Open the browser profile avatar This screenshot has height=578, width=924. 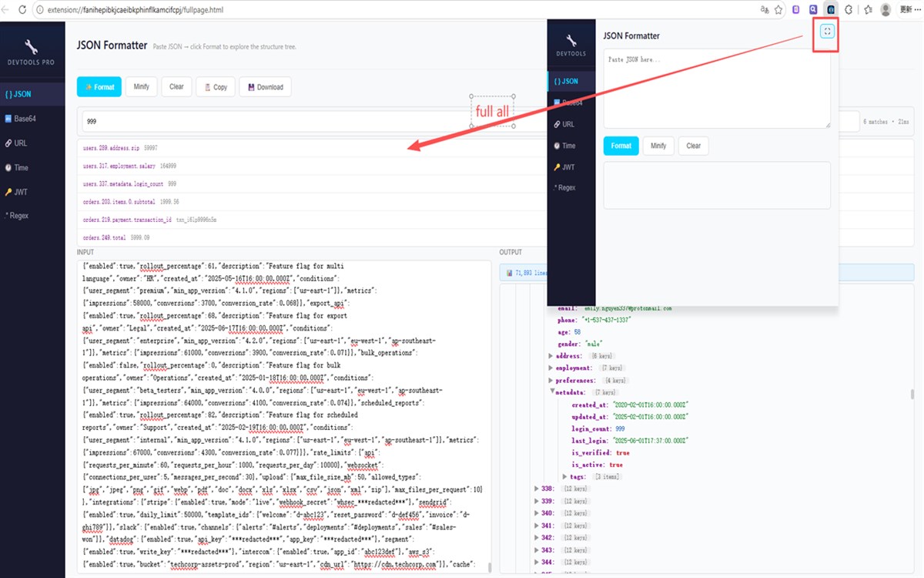[885, 9]
